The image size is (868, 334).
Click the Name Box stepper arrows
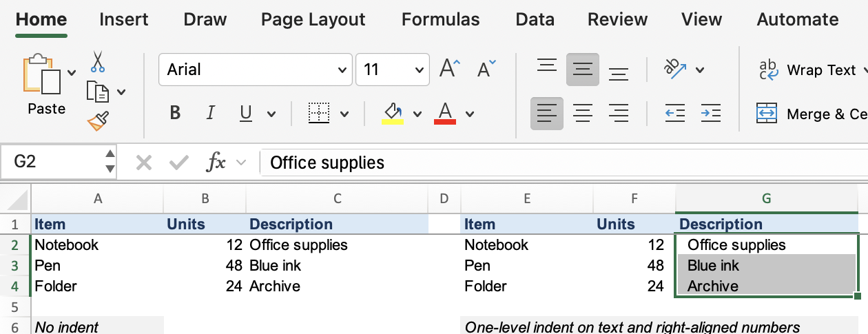coord(110,162)
